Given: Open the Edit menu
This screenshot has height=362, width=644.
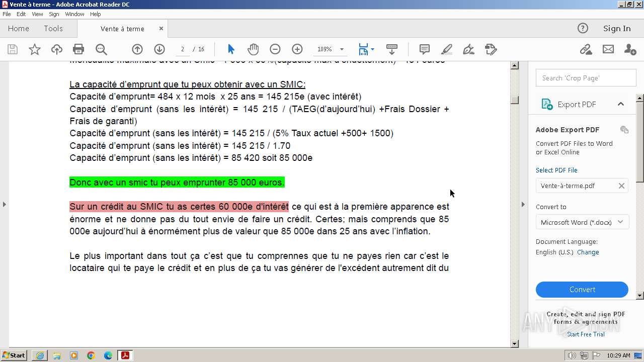Looking at the screenshot, I should click(x=21, y=14).
